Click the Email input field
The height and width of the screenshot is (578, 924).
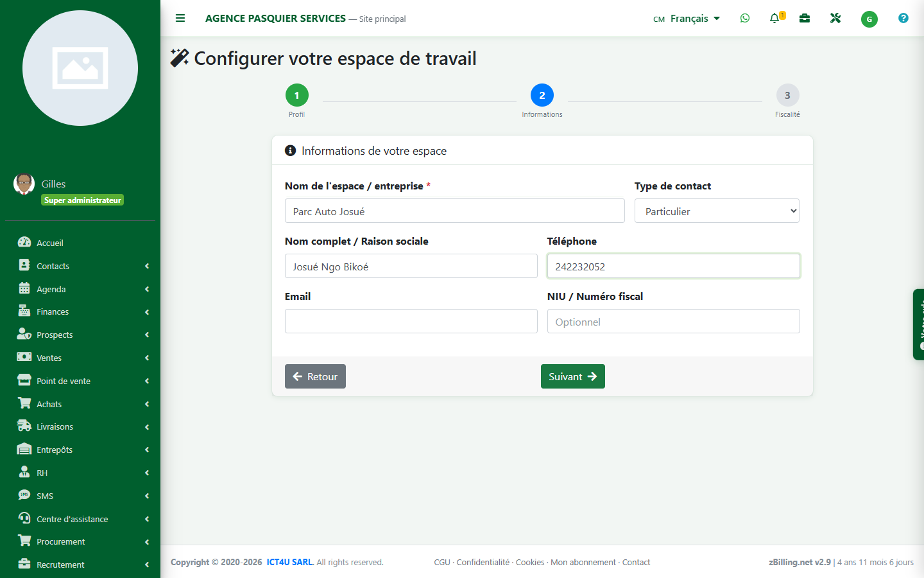[x=411, y=321]
